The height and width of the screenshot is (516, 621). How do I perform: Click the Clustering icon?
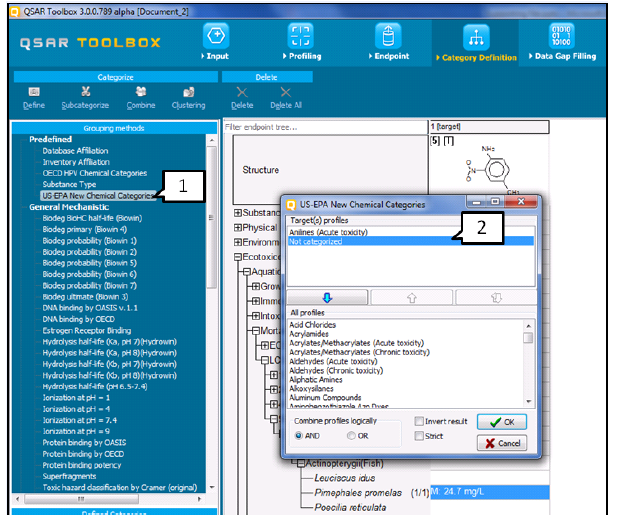point(189,92)
